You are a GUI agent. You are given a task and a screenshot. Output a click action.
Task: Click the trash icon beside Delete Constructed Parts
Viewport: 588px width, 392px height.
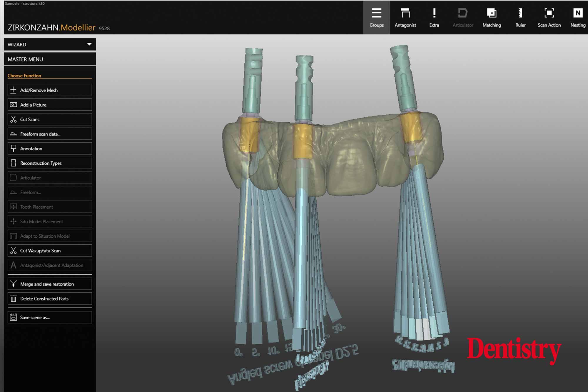13,298
